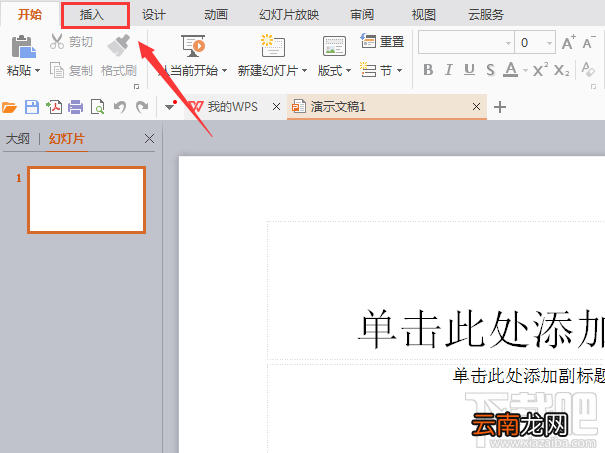
Task: Open the 版式 dropdown arrow
Action: pyautogui.click(x=348, y=71)
